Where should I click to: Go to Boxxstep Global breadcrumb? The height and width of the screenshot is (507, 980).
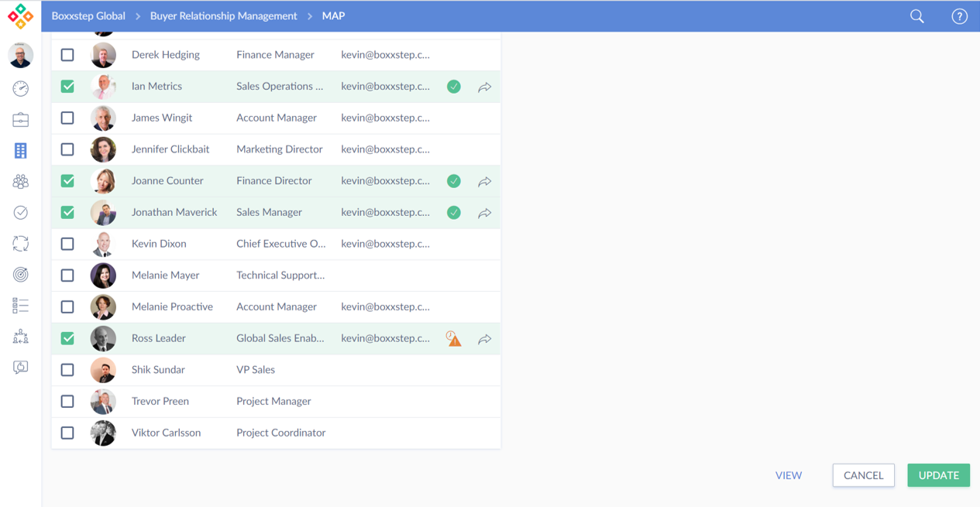tap(88, 16)
